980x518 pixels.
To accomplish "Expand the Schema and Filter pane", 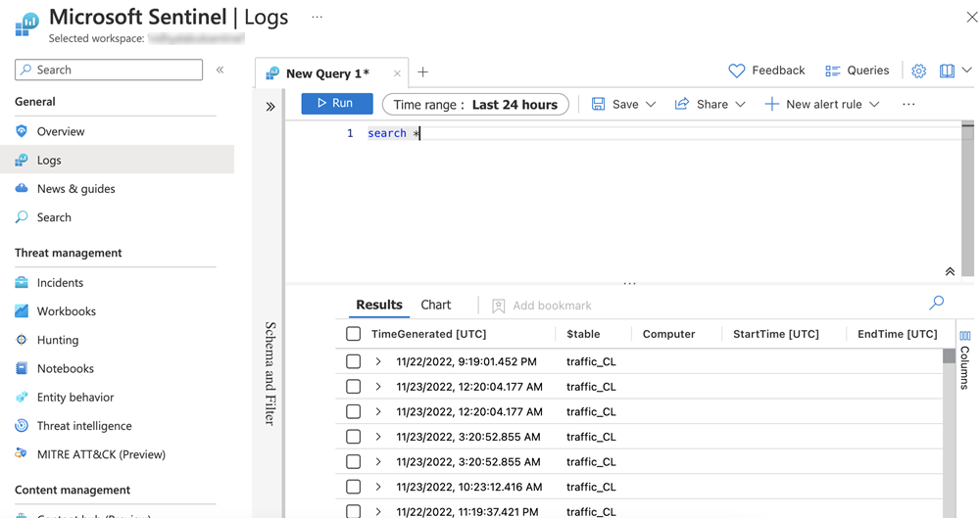I will 270,107.
